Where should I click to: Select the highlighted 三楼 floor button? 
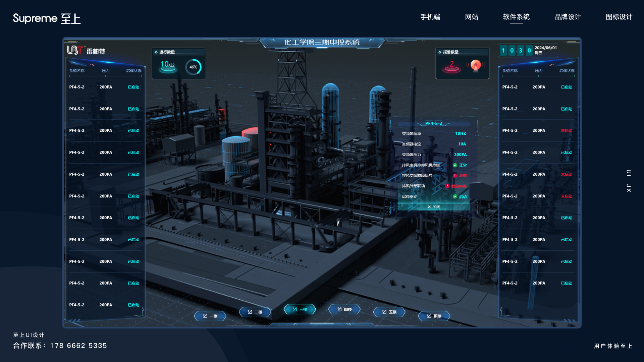(x=300, y=309)
